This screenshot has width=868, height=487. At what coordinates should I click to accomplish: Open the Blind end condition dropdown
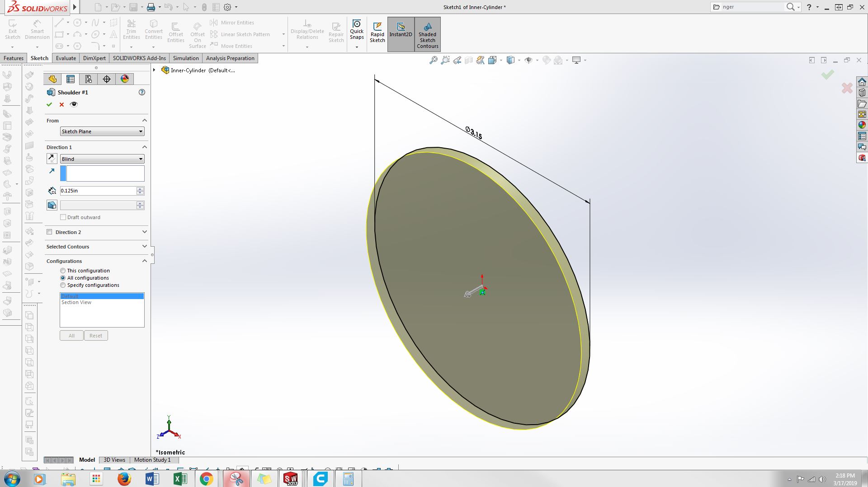coord(102,159)
